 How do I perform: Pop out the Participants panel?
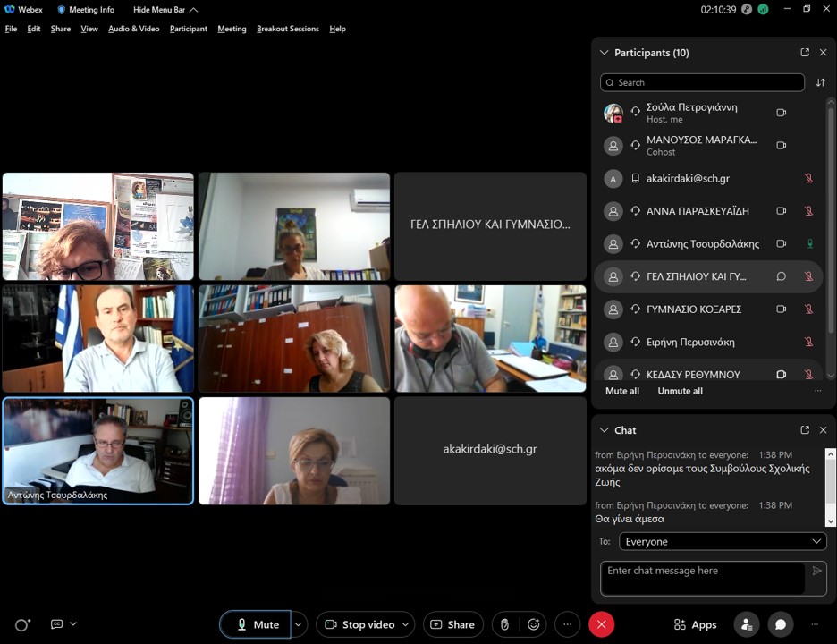tap(805, 53)
